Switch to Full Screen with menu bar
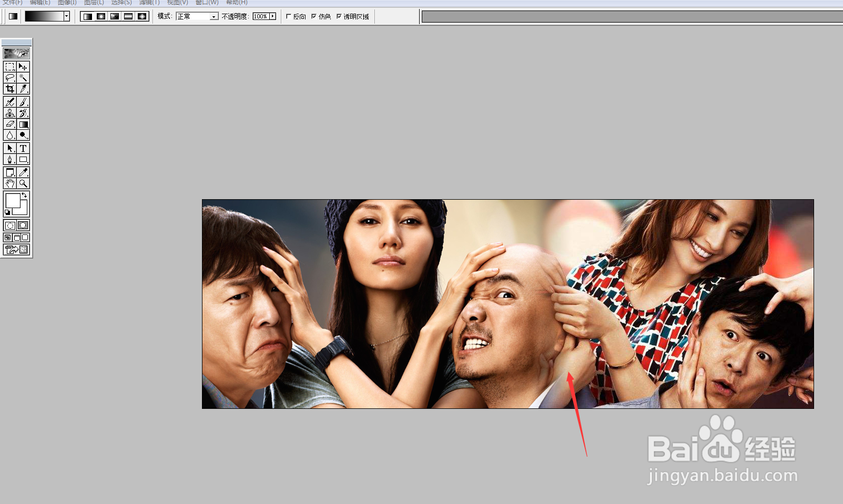Screen dimensions: 843x504 point(16,238)
